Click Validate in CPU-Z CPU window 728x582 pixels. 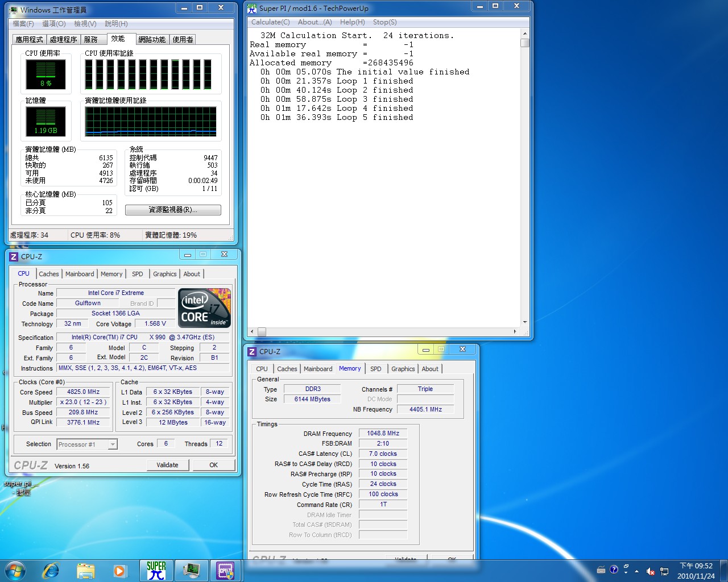tap(167, 465)
